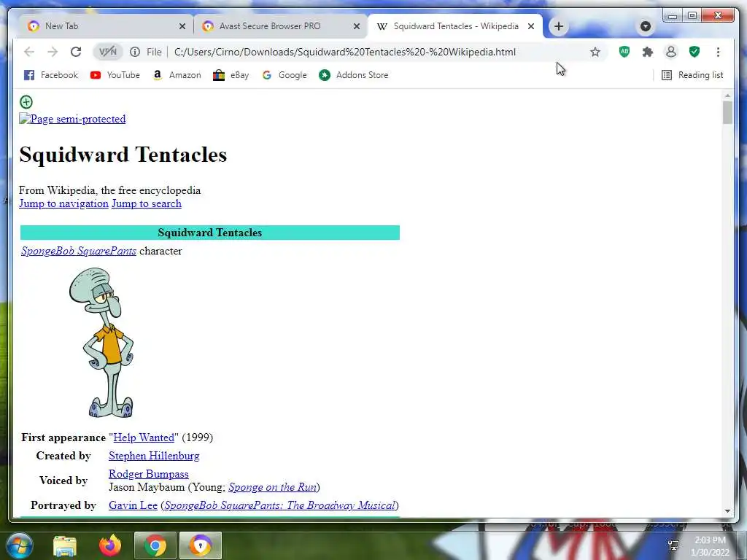Open the Amazon bookmark
The width and height of the screenshot is (747, 560).
pos(177,75)
